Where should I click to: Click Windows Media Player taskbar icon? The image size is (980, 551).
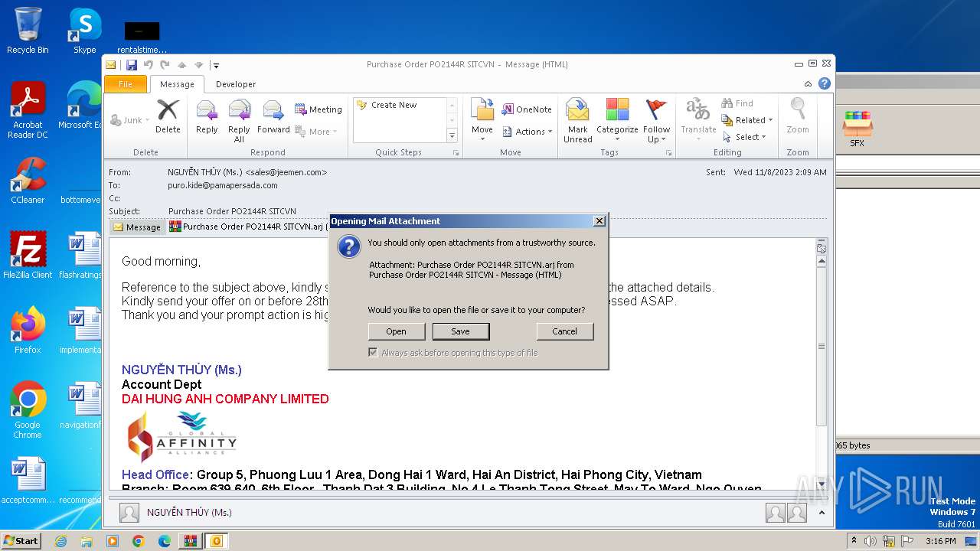coord(113,541)
